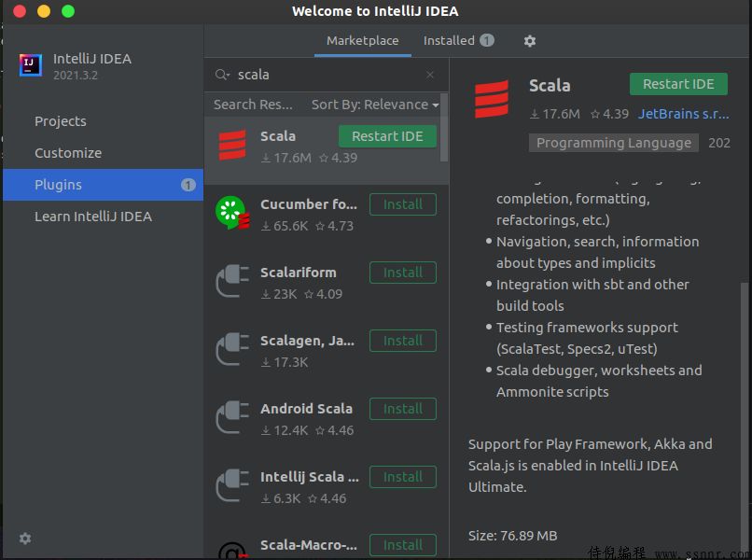The image size is (752, 560).
Task: Click the Android Scala plugin icon
Action: (232, 417)
